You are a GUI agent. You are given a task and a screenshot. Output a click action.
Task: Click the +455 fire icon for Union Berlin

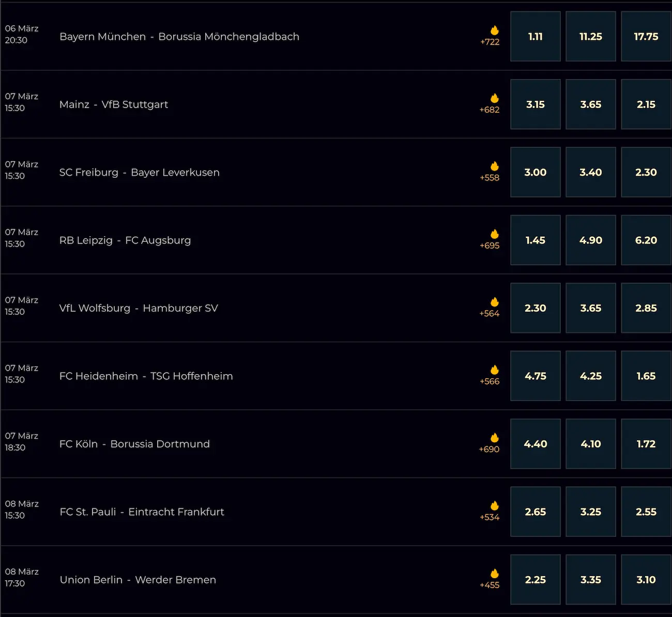tap(494, 579)
